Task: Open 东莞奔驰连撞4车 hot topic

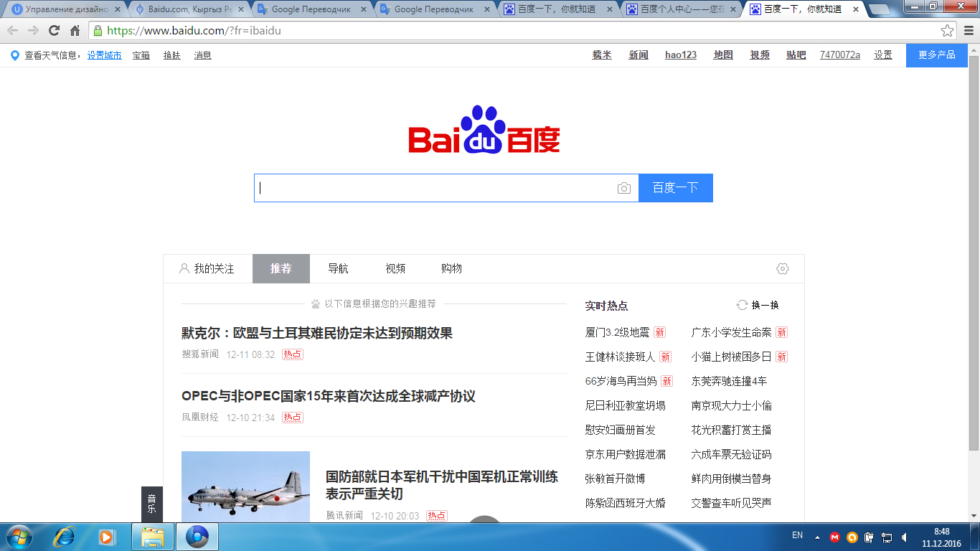Action: click(730, 381)
